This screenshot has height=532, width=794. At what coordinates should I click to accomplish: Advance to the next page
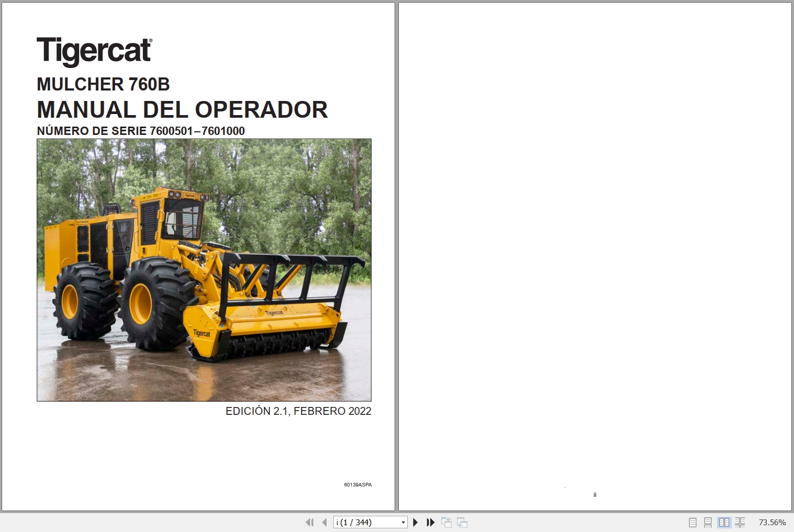pos(415,522)
